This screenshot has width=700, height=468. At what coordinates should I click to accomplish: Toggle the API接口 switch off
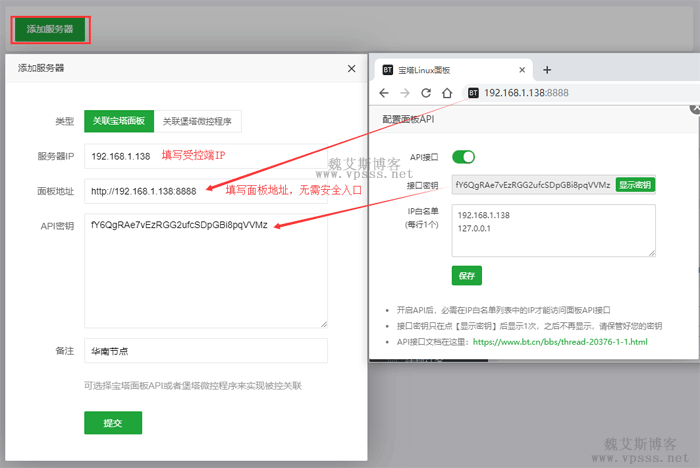pos(463,157)
